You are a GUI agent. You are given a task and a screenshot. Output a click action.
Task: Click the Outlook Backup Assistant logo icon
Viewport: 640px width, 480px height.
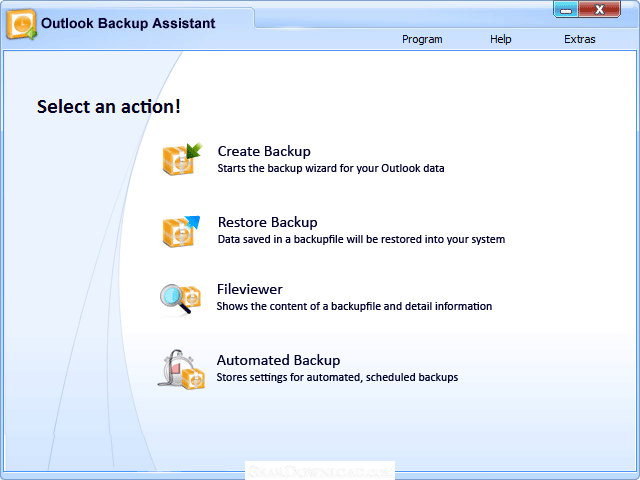pos(21,24)
